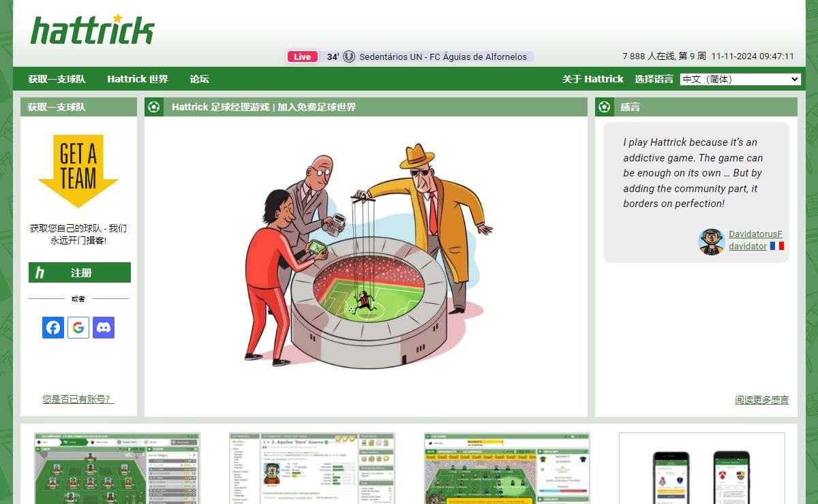The image size is (818, 504).
Task: Sign up with Google icon
Action: [78, 328]
